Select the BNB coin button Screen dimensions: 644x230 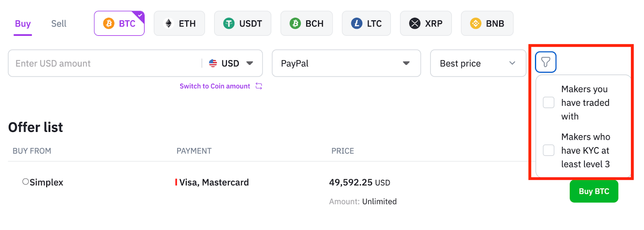(x=487, y=23)
